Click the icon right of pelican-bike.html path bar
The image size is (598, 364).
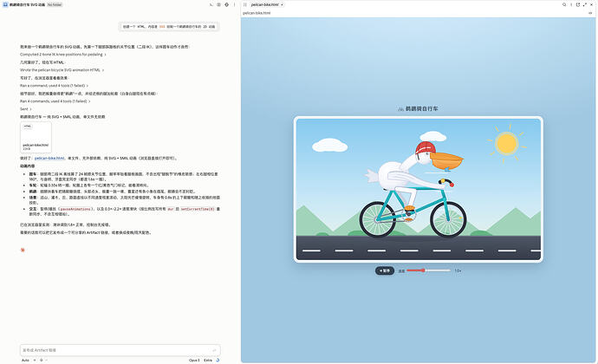pyautogui.click(x=590, y=13)
